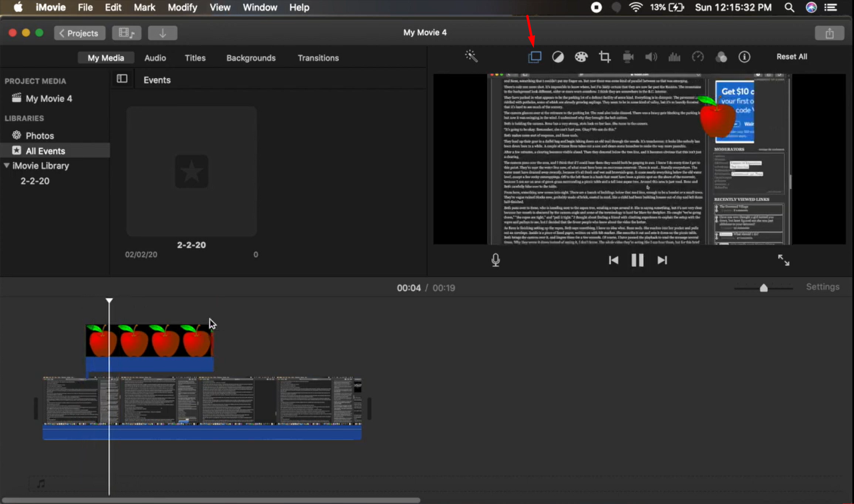Open the File menu
854x504 pixels.
85,7
